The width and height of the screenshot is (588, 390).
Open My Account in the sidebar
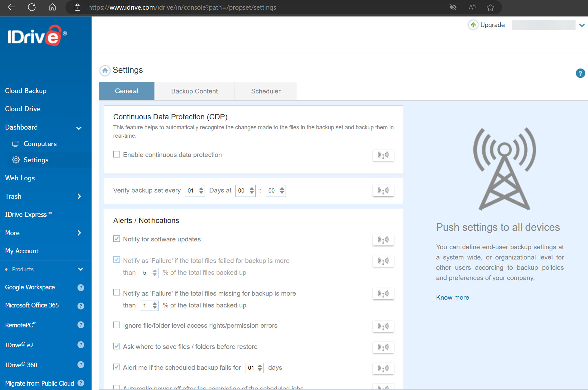click(x=22, y=251)
